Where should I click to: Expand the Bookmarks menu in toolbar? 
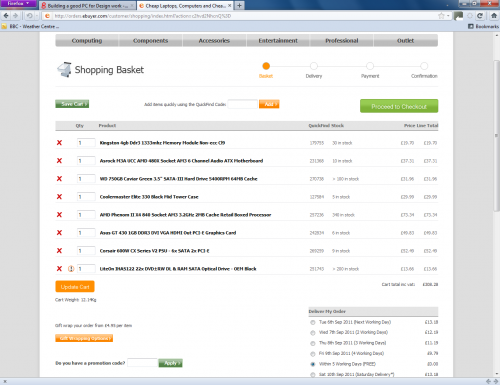click(x=483, y=26)
